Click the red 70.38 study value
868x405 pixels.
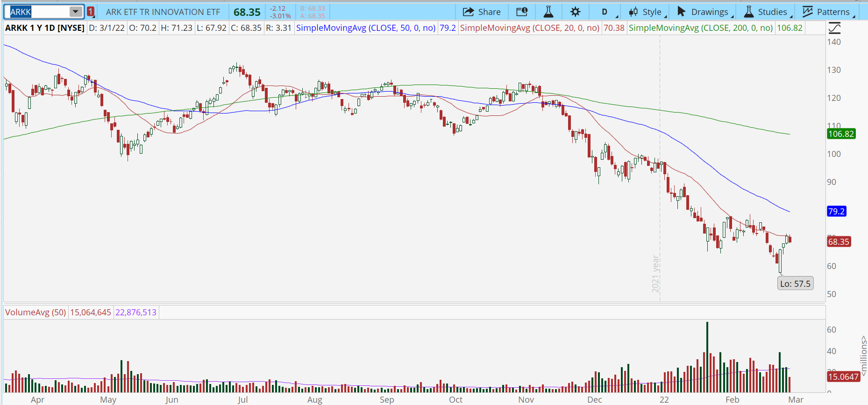(x=614, y=28)
